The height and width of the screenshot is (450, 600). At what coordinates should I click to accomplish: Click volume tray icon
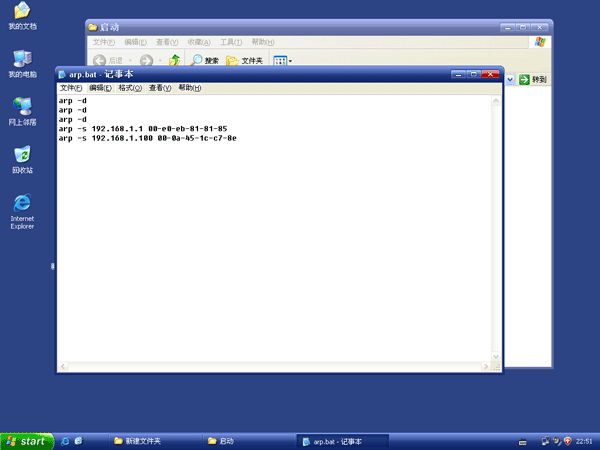(x=557, y=441)
